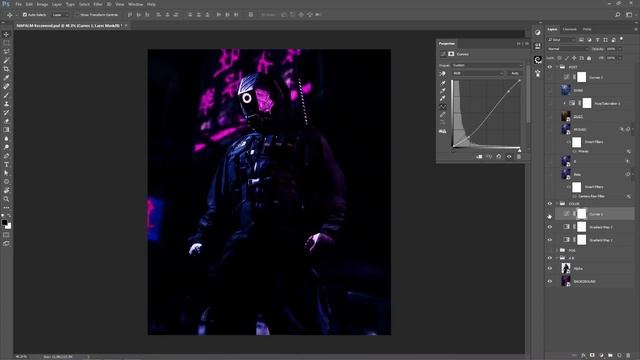This screenshot has width=640, height=360.
Task: Select the Properties panel tab
Action: pyautogui.click(x=447, y=44)
